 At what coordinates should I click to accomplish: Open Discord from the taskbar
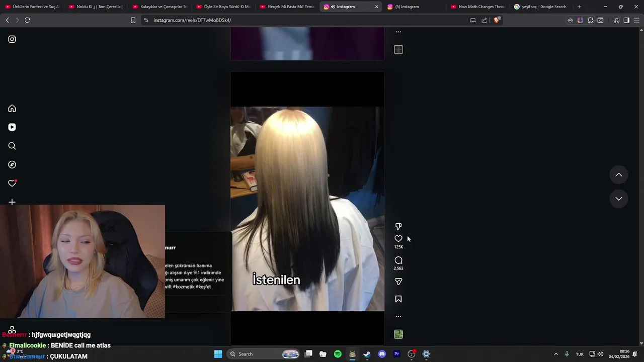382,354
